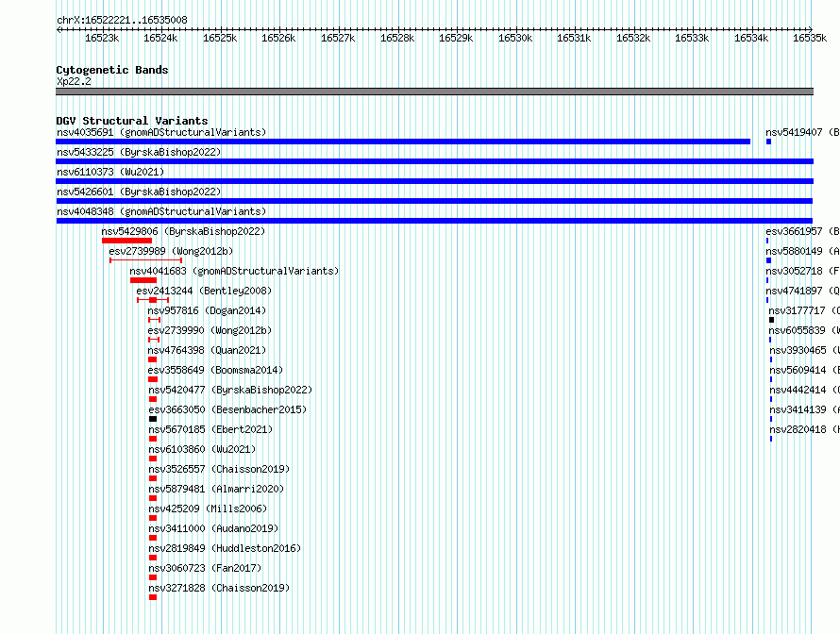Click the nsv3060723 Fan2017 label
This screenshot has height=634, width=840.
point(205,568)
